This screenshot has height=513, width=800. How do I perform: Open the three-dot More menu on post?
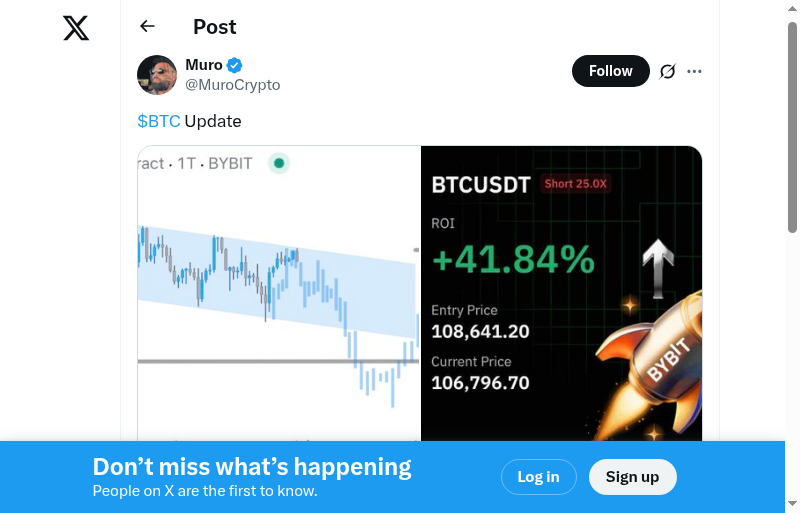[x=695, y=71]
